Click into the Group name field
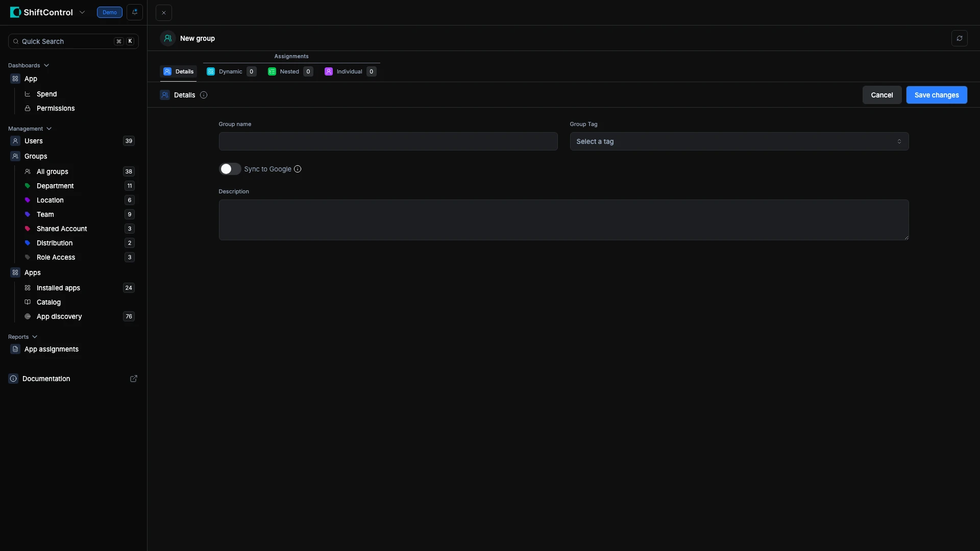 coord(388,141)
